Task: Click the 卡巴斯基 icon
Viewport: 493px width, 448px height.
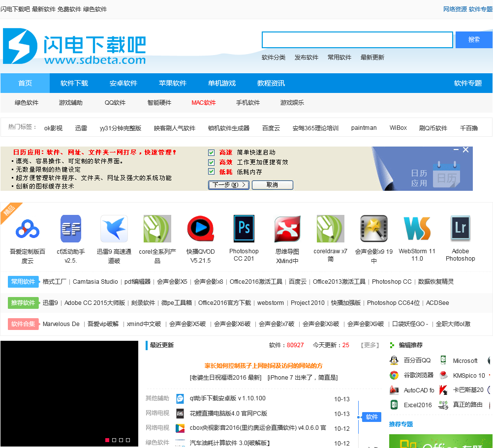Action: pos(443,390)
